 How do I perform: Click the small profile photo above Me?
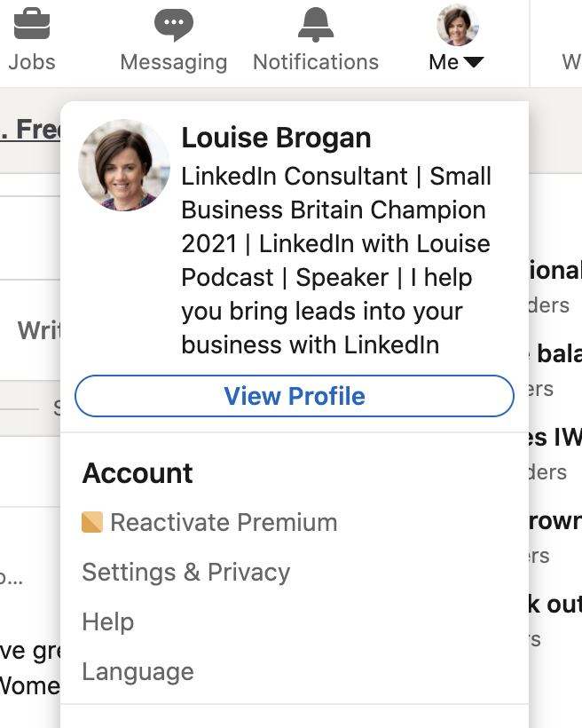[458, 25]
